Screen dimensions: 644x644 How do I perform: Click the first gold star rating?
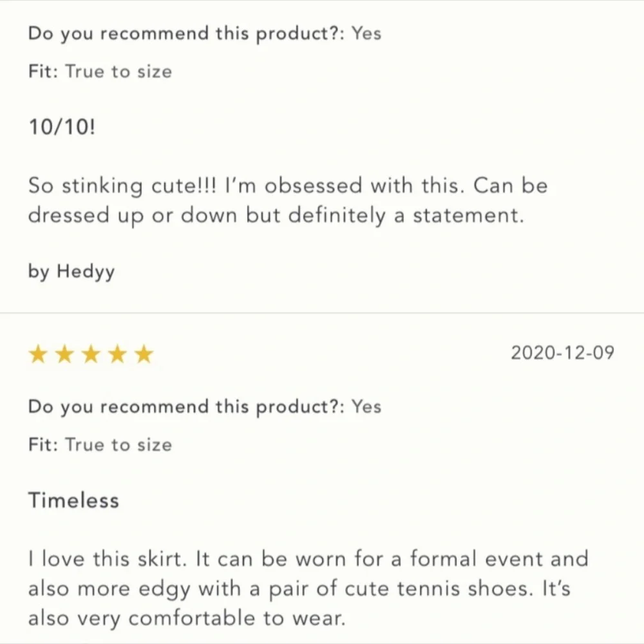click(x=38, y=354)
